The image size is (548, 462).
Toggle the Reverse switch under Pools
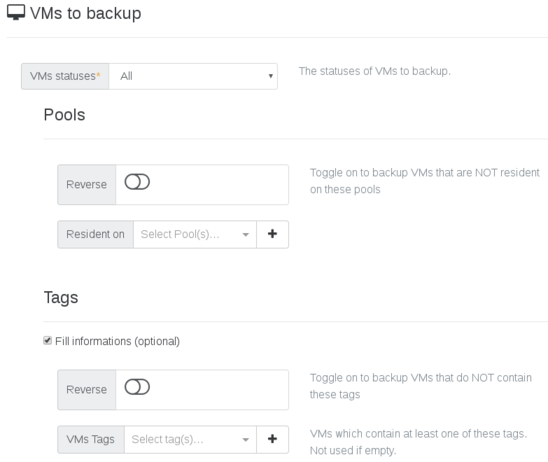pyautogui.click(x=137, y=182)
